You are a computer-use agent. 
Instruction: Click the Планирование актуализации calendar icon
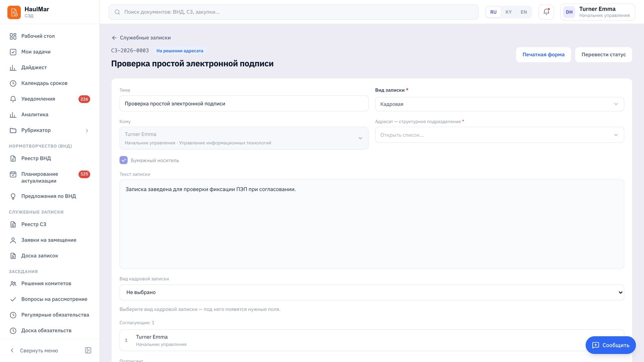pos(13,174)
